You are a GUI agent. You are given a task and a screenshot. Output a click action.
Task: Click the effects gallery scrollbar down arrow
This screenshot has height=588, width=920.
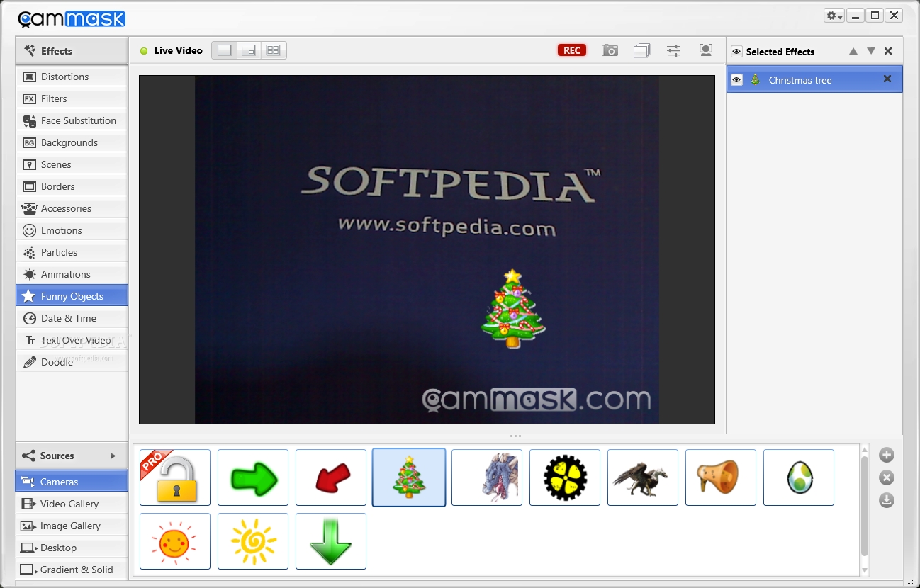coord(864,570)
